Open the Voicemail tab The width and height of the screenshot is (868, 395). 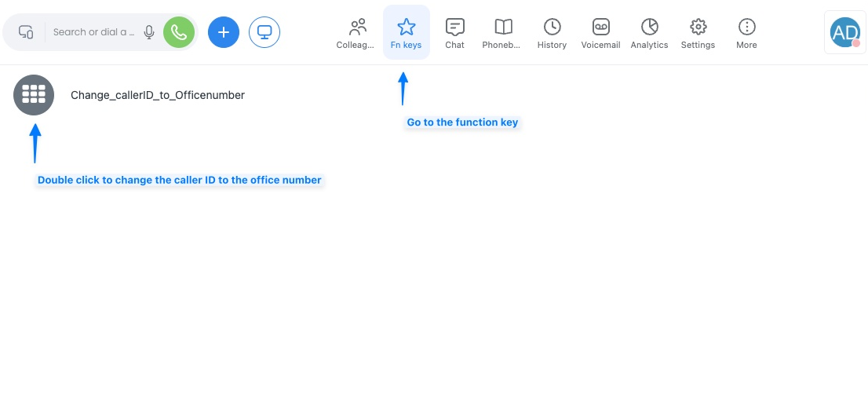pyautogui.click(x=600, y=33)
